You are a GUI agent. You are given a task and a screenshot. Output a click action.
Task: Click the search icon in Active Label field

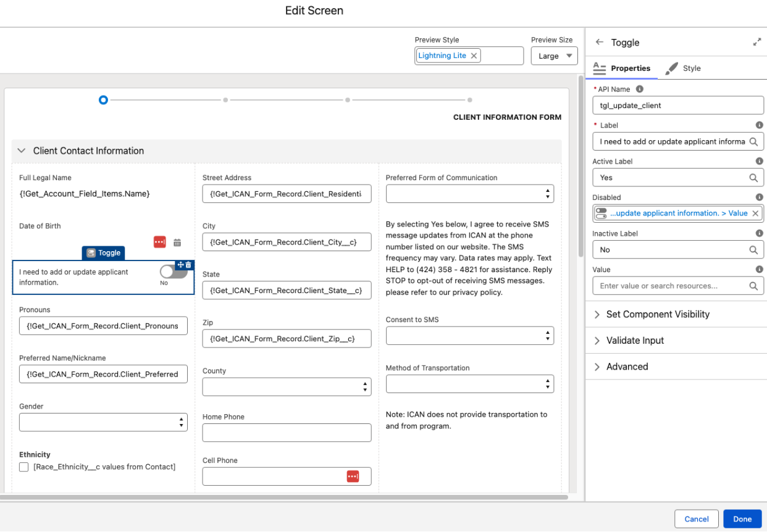[753, 178]
